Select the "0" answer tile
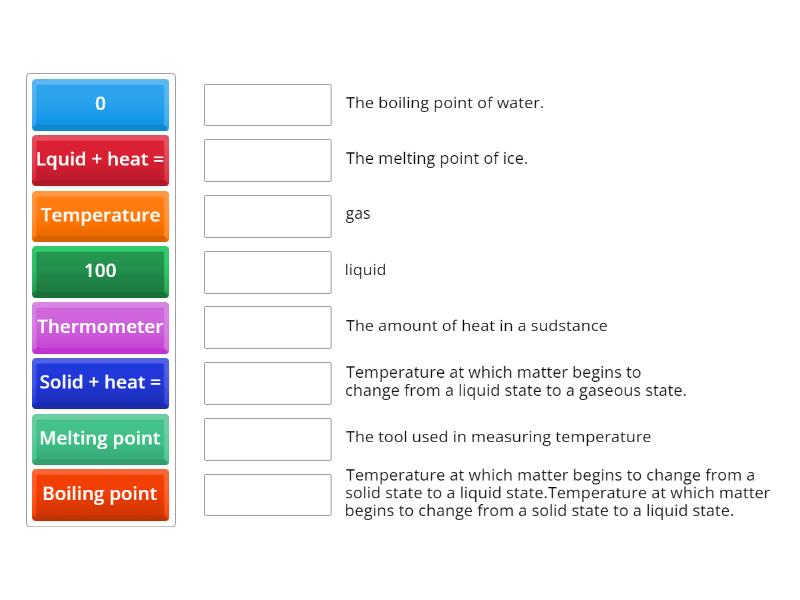Screen dimensions: 800x600 [100, 104]
